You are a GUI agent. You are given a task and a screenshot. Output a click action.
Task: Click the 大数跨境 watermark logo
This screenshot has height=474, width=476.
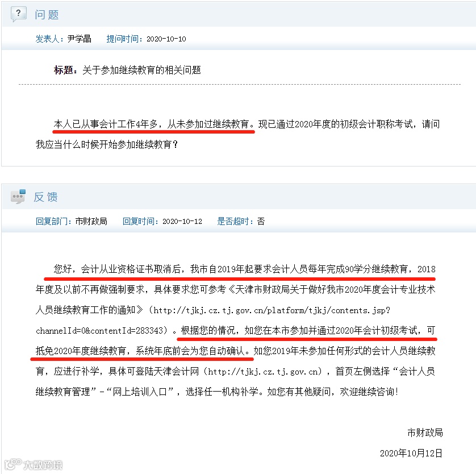(34, 464)
